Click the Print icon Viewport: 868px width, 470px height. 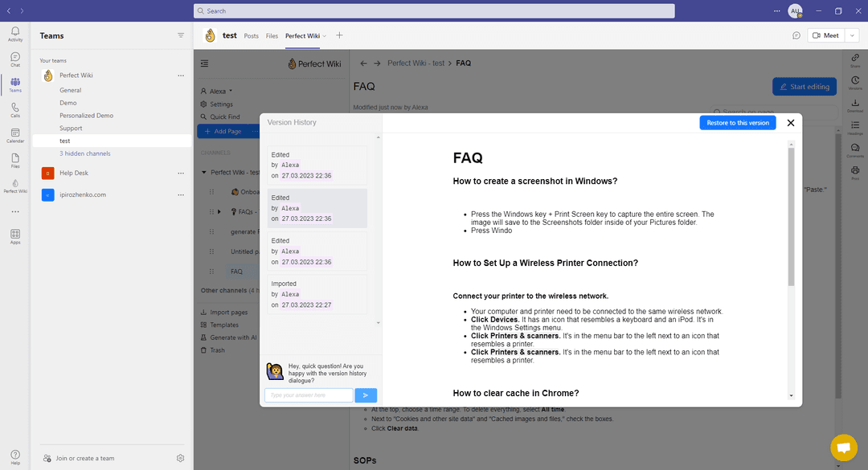(x=854, y=170)
